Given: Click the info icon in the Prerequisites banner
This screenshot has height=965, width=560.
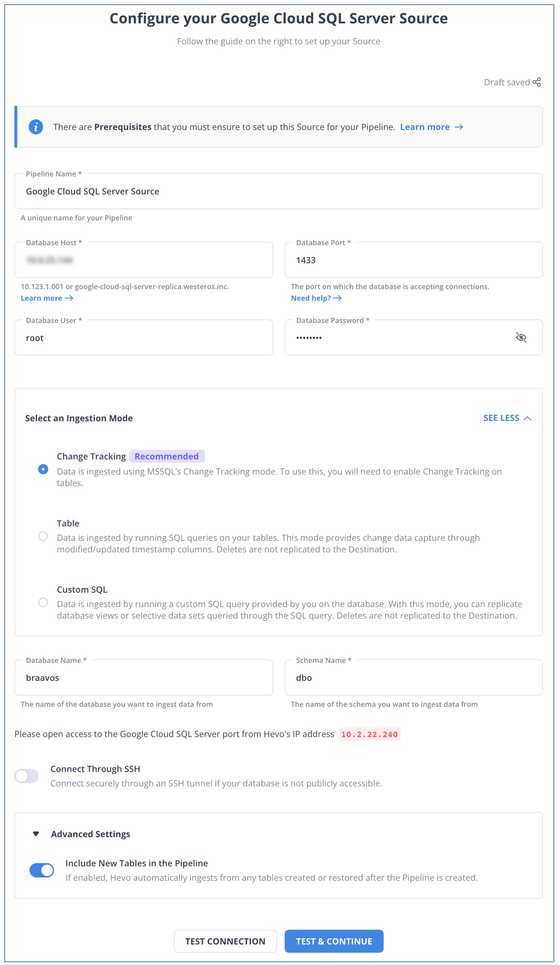Looking at the screenshot, I should click(x=36, y=127).
